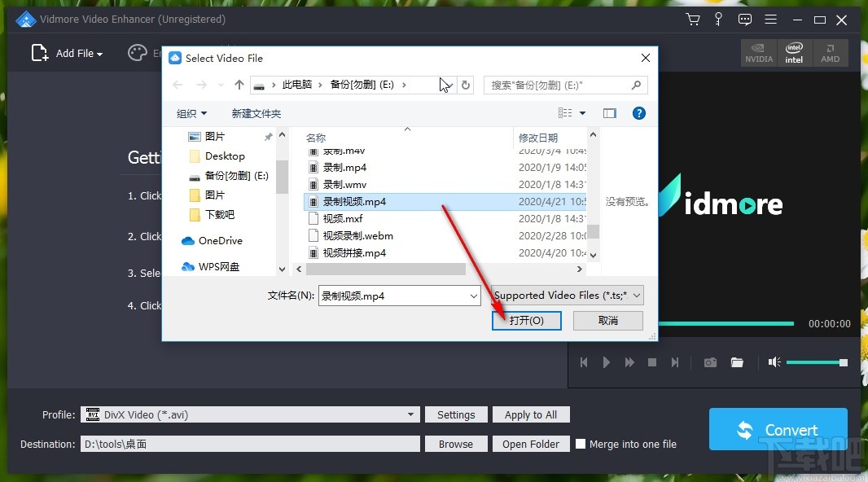Fast forward the video preview
This screenshot has height=482, width=868.
point(629,362)
